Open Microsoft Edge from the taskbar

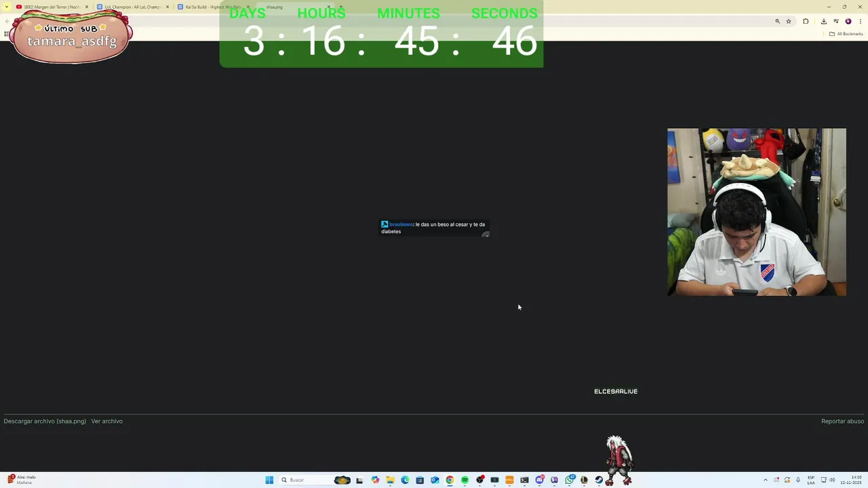[405, 480]
